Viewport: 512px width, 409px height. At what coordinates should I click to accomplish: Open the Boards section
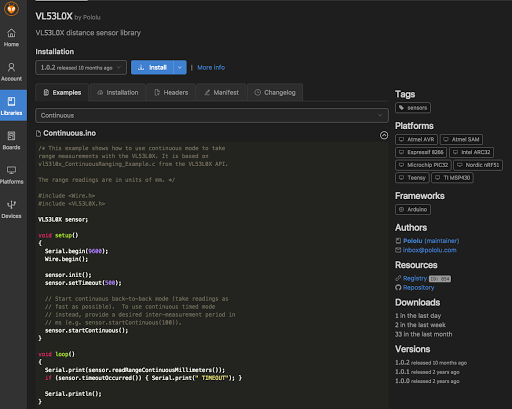[11, 141]
